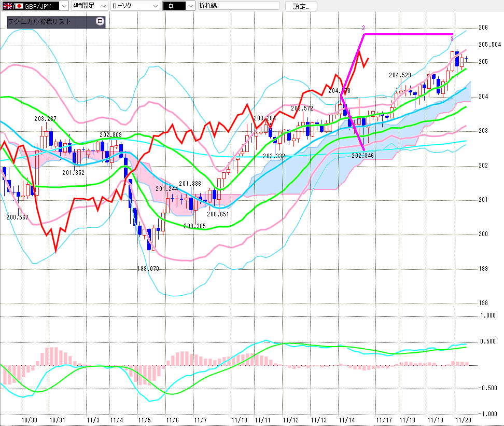
Task: Click the 0.500 label on MACD scale
Action: [487, 341]
